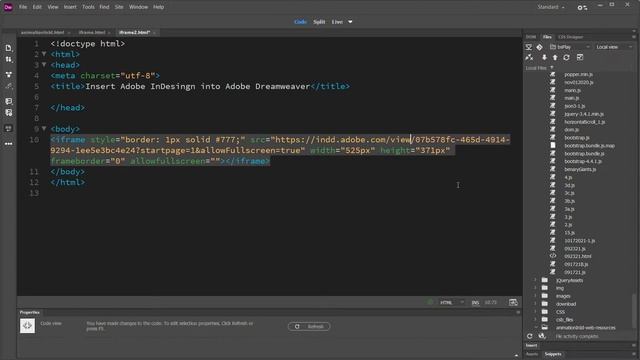
Task: Open the HTML language dropdown in status bar
Action: pos(451,302)
